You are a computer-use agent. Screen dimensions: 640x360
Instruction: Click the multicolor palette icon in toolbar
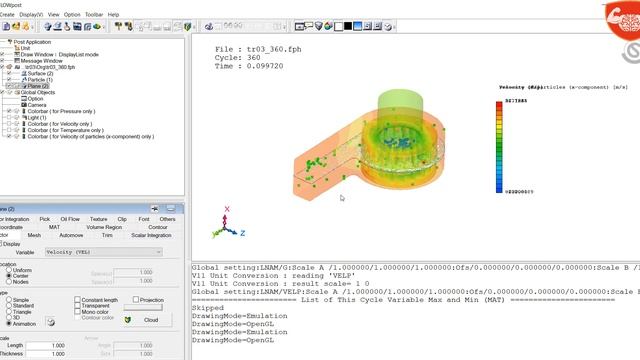click(328, 27)
